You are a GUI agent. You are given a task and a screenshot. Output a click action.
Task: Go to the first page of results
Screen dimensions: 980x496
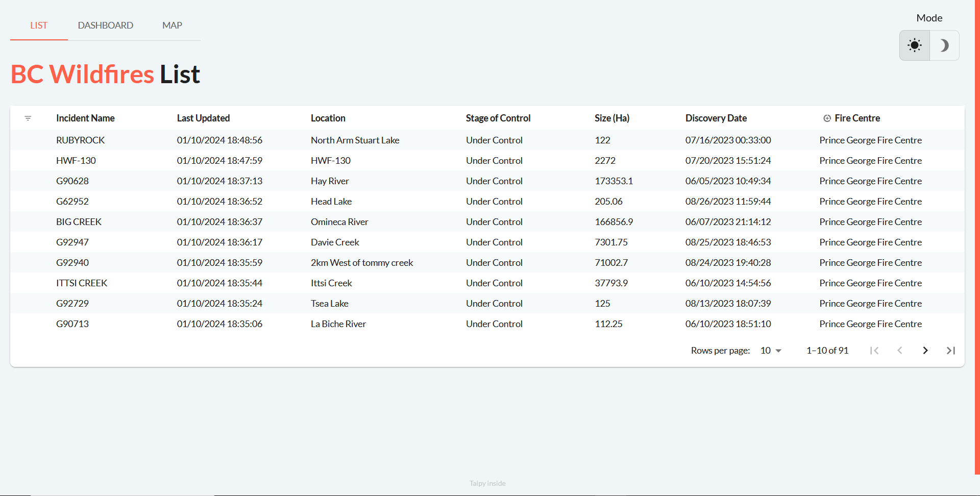(874, 351)
